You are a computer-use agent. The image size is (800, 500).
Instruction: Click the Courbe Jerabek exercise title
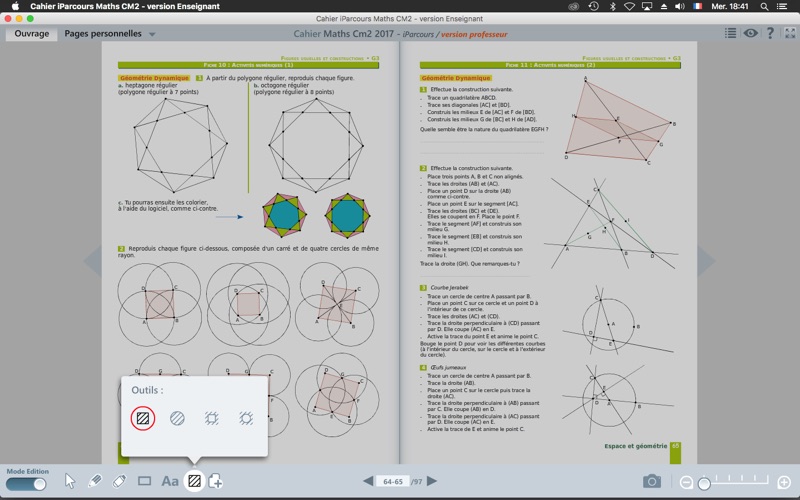449,288
